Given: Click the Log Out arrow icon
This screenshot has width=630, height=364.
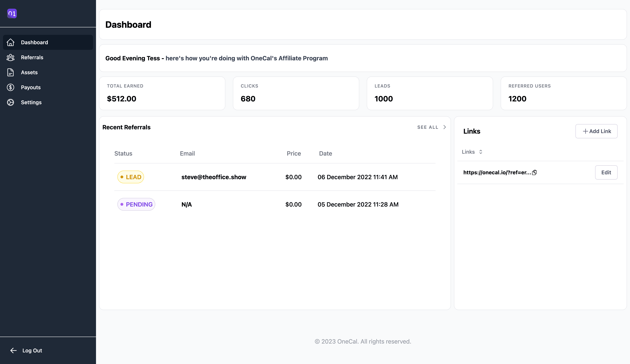Looking at the screenshot, I should click(13, 351).
